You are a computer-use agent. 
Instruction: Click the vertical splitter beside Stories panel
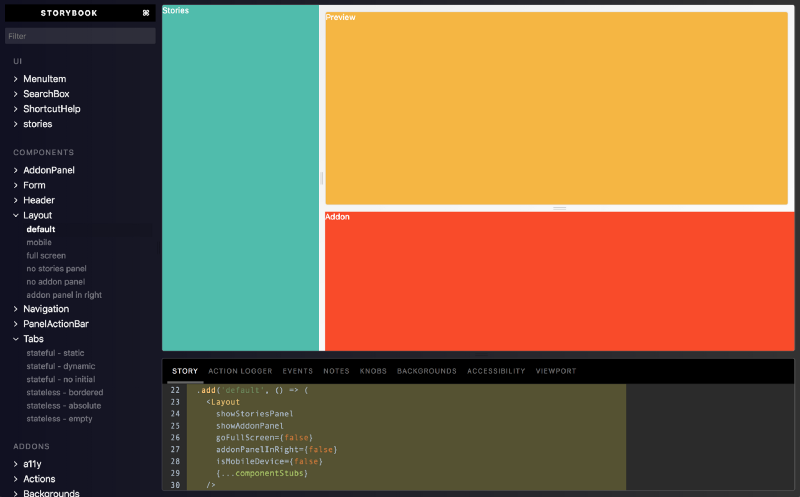coord(322,178)
